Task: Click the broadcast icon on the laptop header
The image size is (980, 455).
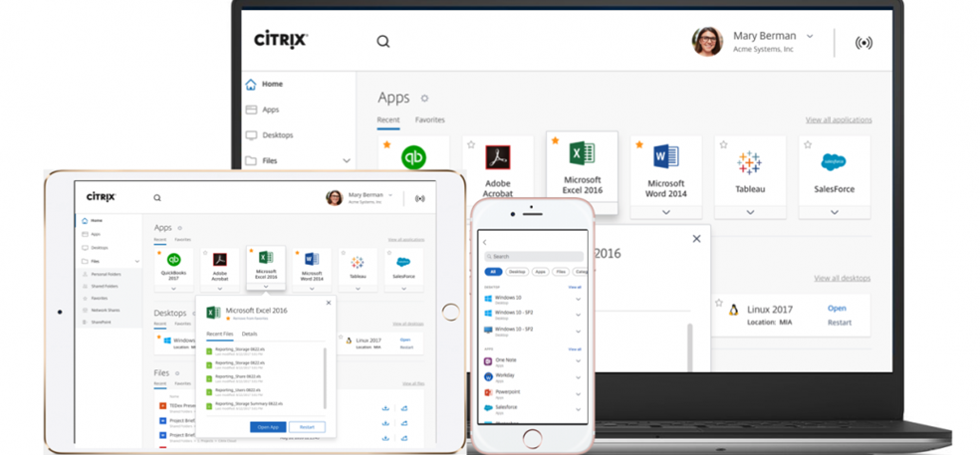Action: 863,43
